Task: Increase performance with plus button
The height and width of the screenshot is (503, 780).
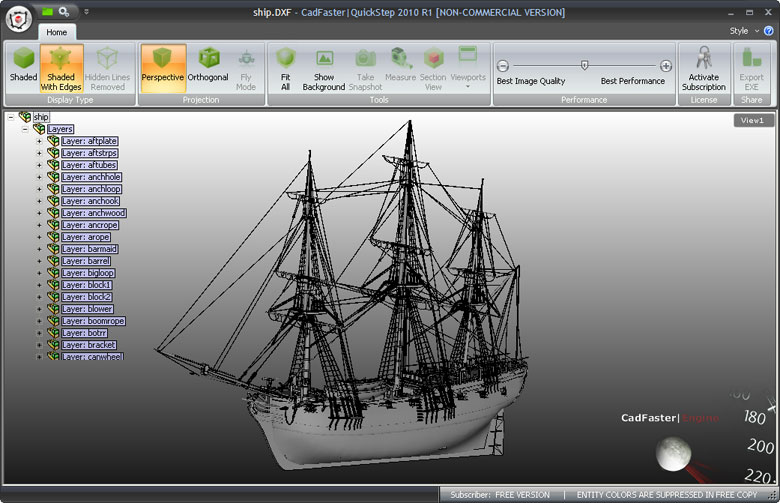Action: pyautogui.click(x=666, y=66)
